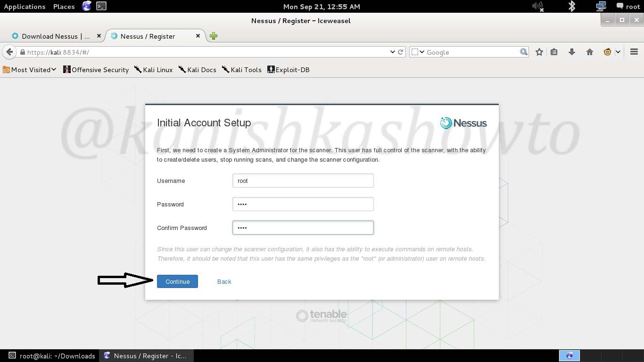Open the Applications menu
This screenshot has width=644, height=362.
point(25,7)
